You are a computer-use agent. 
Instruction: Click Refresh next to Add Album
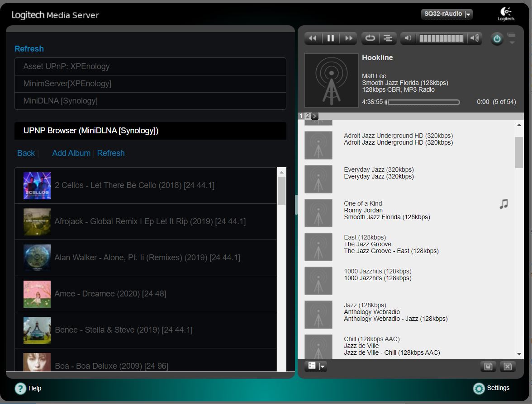111,153
